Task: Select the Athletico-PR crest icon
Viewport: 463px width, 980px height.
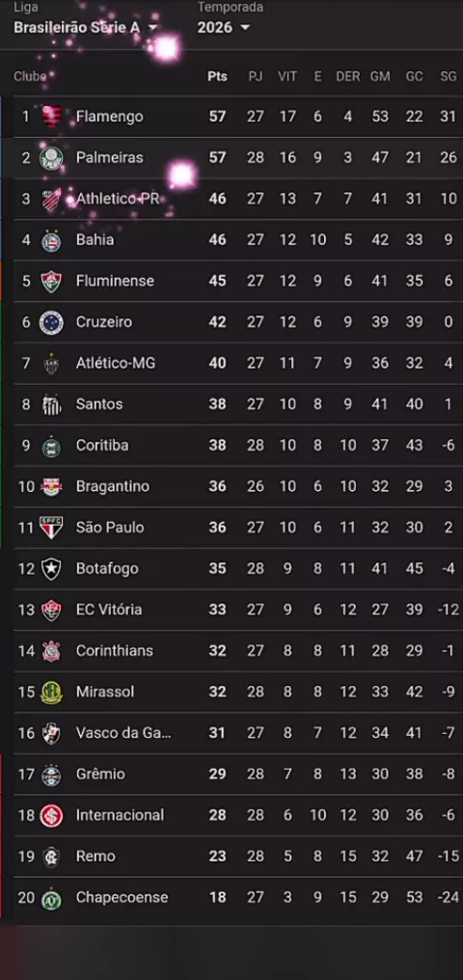Action: 51,199
